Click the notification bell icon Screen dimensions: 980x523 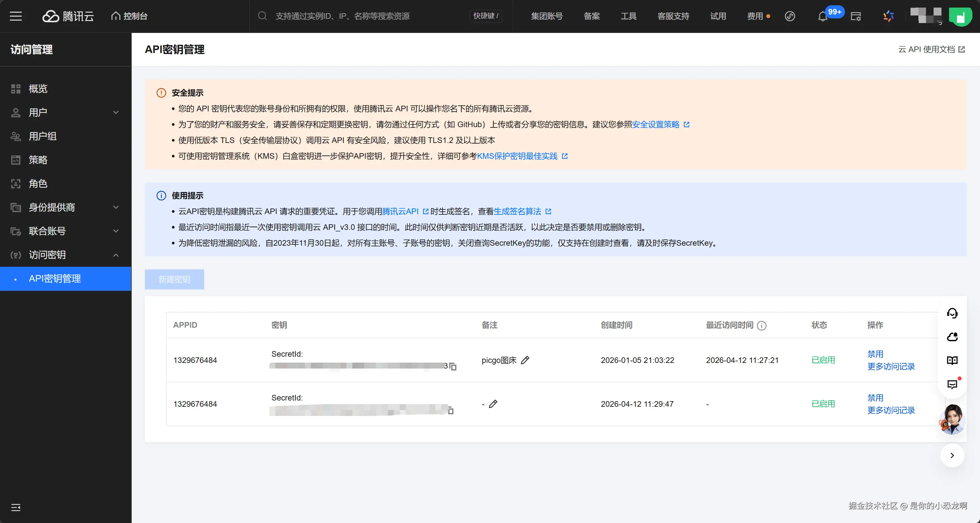tap(823, 17)
